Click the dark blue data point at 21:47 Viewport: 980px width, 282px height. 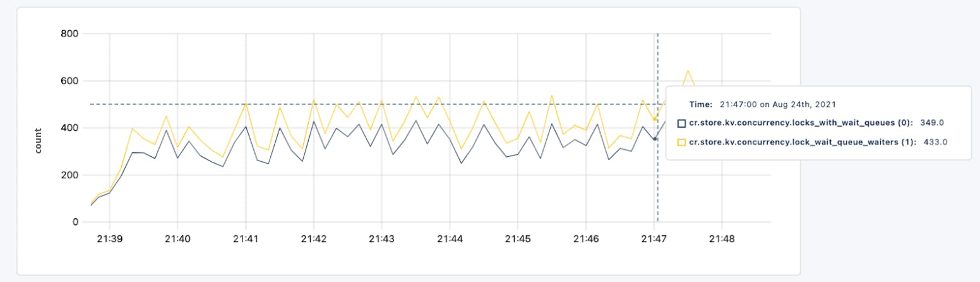tap(655, 139)
